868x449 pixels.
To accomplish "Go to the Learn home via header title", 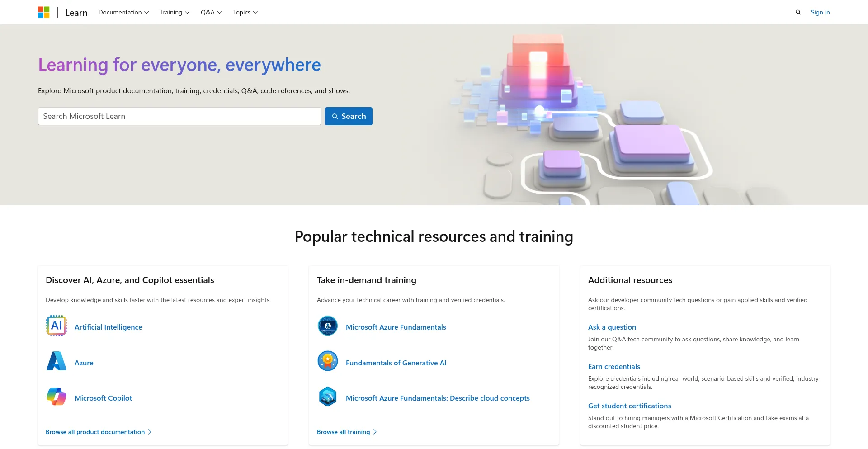I will coord(76,12).
